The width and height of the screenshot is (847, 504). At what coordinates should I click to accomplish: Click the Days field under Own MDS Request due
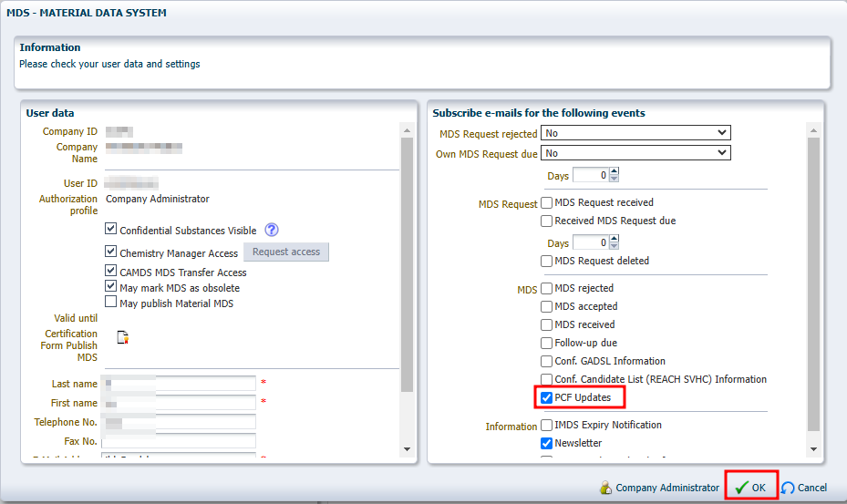pyautogui.click(x=591, y=175)
